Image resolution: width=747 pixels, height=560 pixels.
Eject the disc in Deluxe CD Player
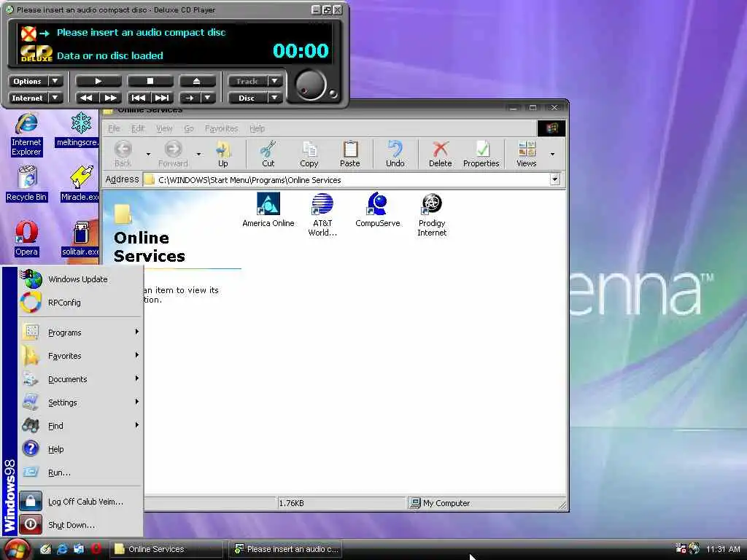tap(196, 81)
